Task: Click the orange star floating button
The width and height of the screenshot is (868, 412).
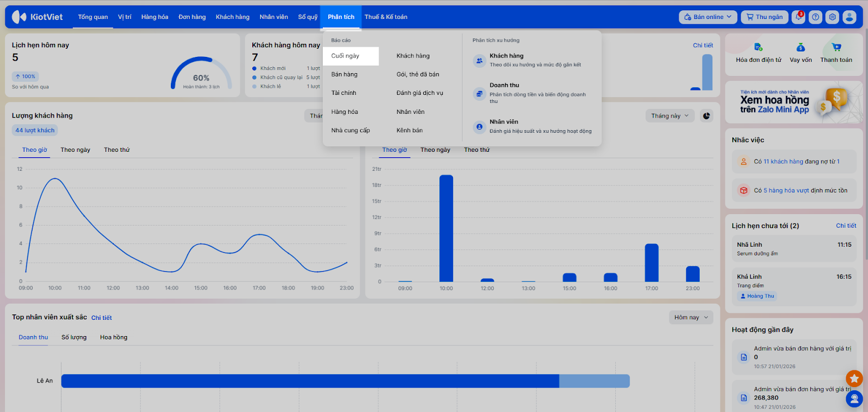Action: coord(854,378)
